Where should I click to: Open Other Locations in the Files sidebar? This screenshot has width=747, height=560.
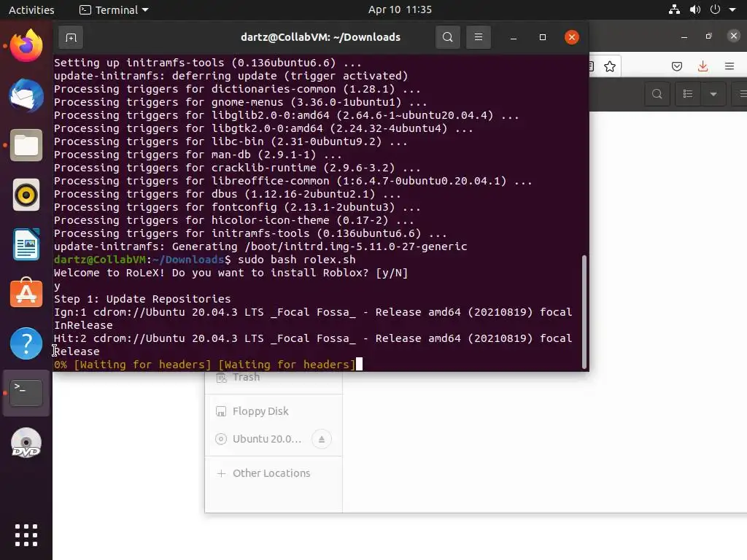(274, 472)
